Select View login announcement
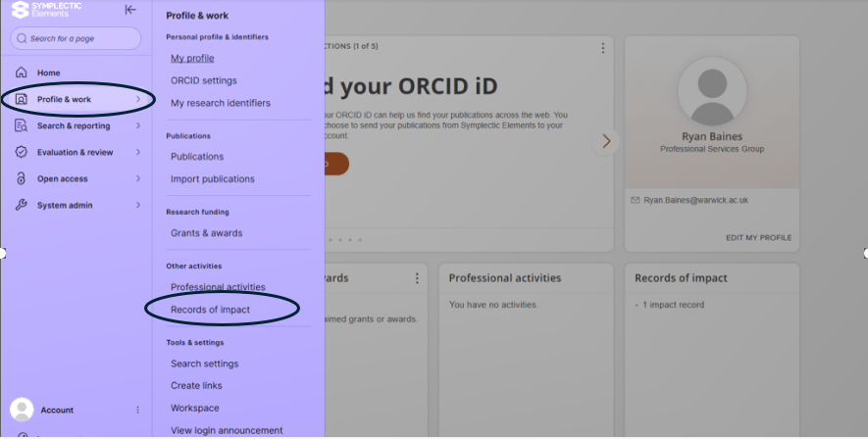The width and height of the screenshot is (868, 439). [227, 431]
